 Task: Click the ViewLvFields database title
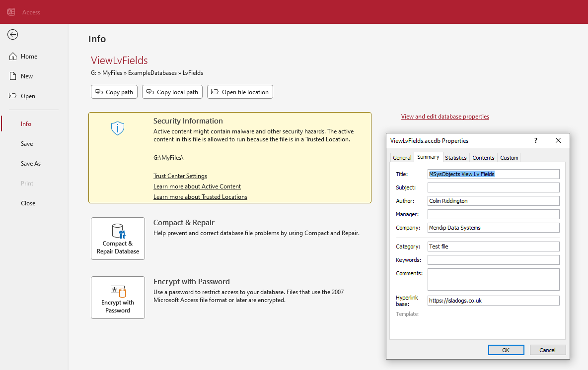coord(119,61)
